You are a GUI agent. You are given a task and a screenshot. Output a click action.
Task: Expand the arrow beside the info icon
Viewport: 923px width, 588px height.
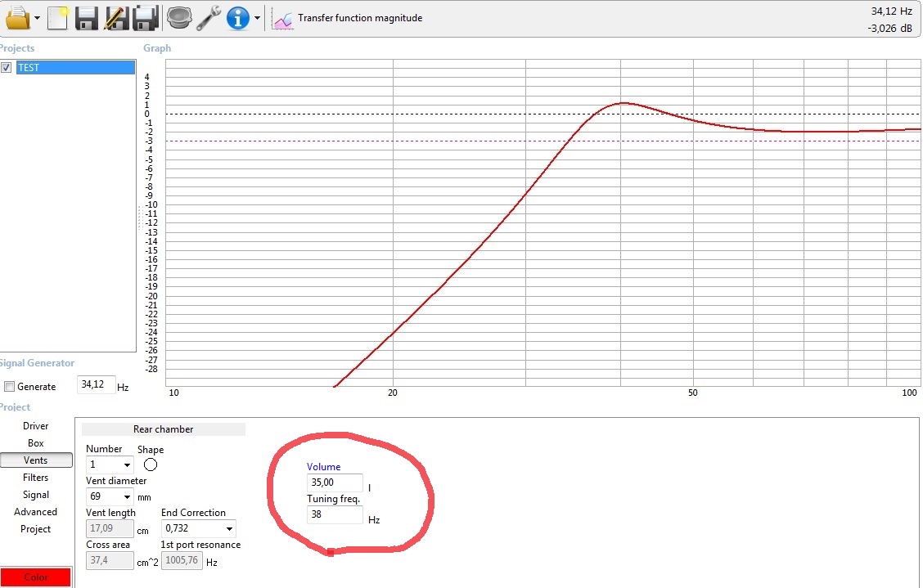coord(257,18)
